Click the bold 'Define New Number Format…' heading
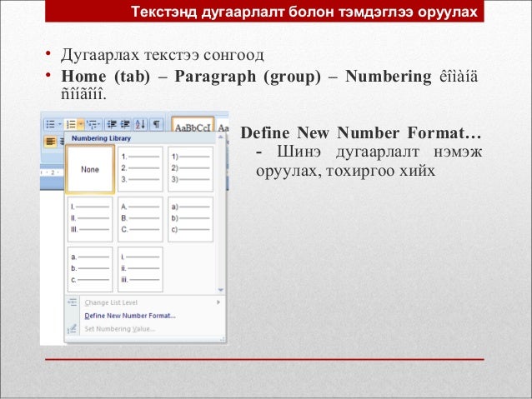Image resolution: width=532 pixels, height=399 pixels. click(x=361, y=132)
